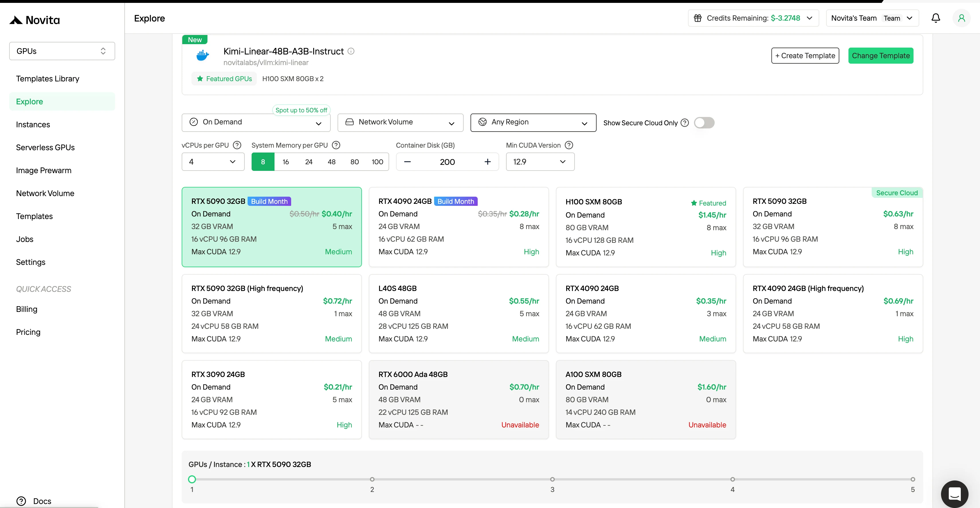980x508 pixels.
Task: Open the vCPUs per GPU dropdown
Action: point(213,162)
